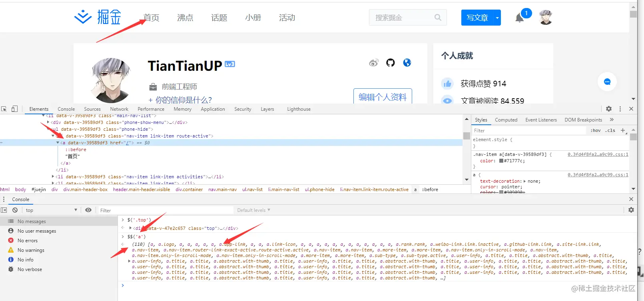
Task: Click the #71777c color swatch
Action: [x=501, y=161]
